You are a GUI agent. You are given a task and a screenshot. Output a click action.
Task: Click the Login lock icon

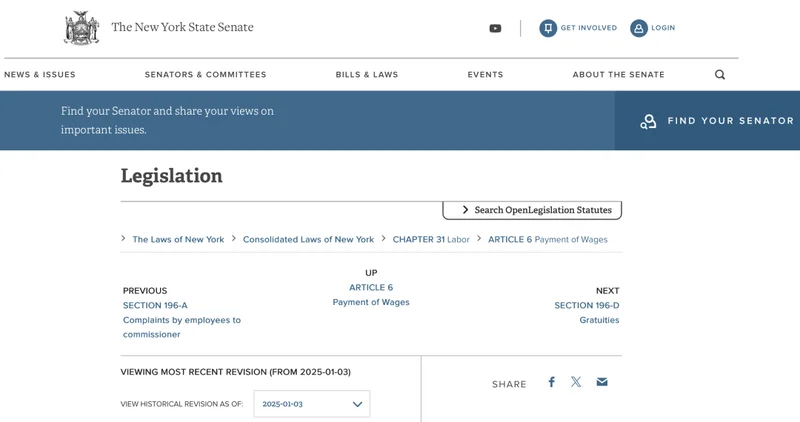tap(638, 28)
